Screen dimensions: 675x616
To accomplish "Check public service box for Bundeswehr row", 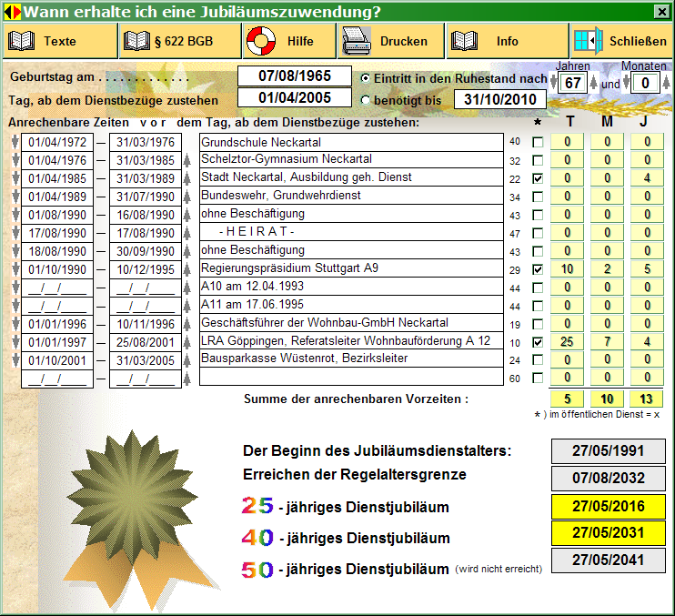I will tap(538, 197).
